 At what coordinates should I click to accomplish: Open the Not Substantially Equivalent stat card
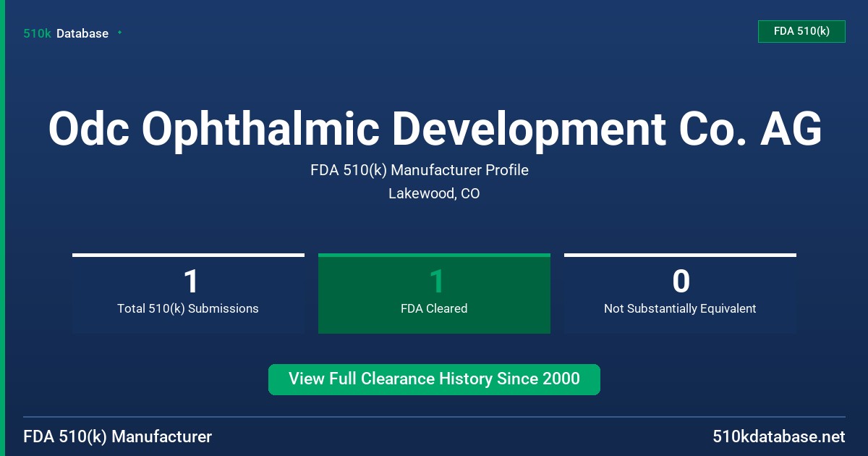[x=680, y=293]
